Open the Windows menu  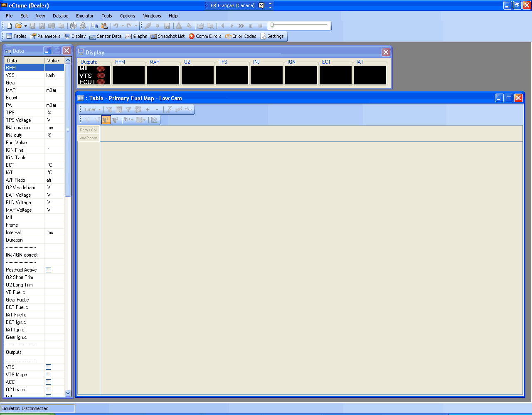(152, 16)
